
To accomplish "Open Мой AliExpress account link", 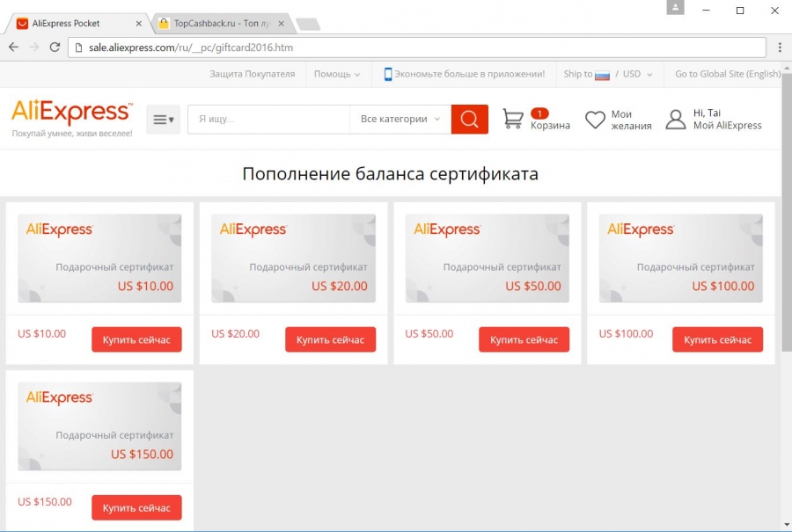I will [728, 125].
